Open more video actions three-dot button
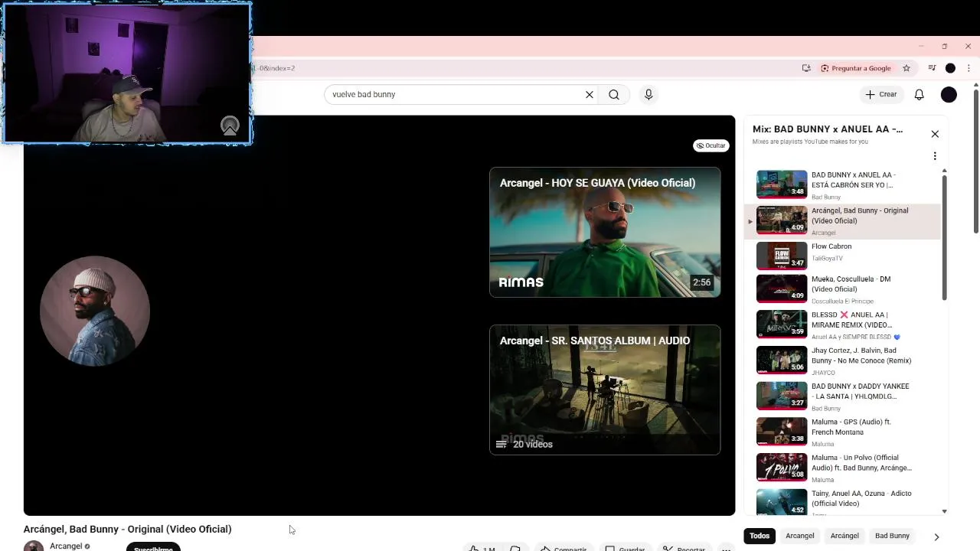980x551 pixels. (x=726, y=548)
